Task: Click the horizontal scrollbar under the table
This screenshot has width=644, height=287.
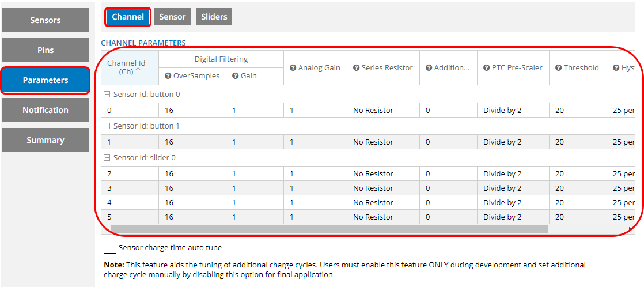Action: (328, 229)
